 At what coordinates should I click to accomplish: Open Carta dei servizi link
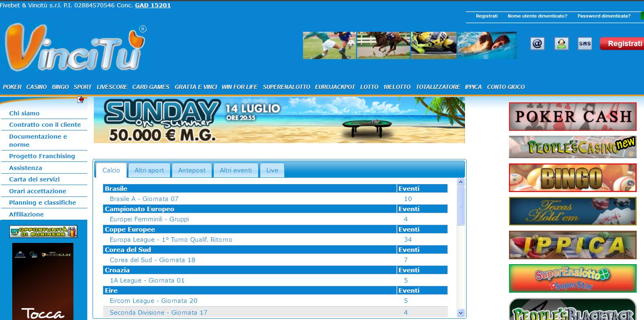(x=34, y=179)
